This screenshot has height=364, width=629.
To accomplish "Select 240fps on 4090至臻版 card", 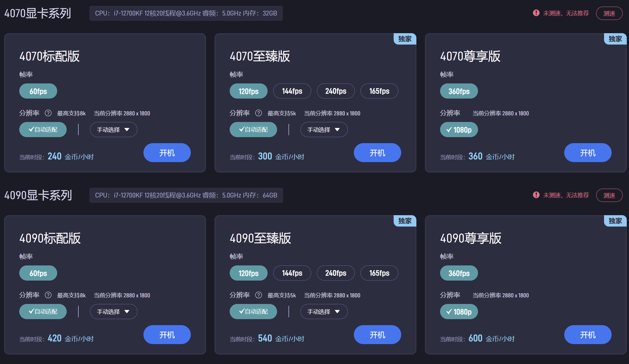I will (336, 273).
